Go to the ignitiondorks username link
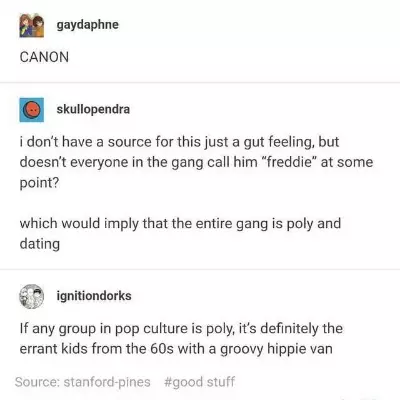This screenshot has width=400, height=400. point(94,296)
